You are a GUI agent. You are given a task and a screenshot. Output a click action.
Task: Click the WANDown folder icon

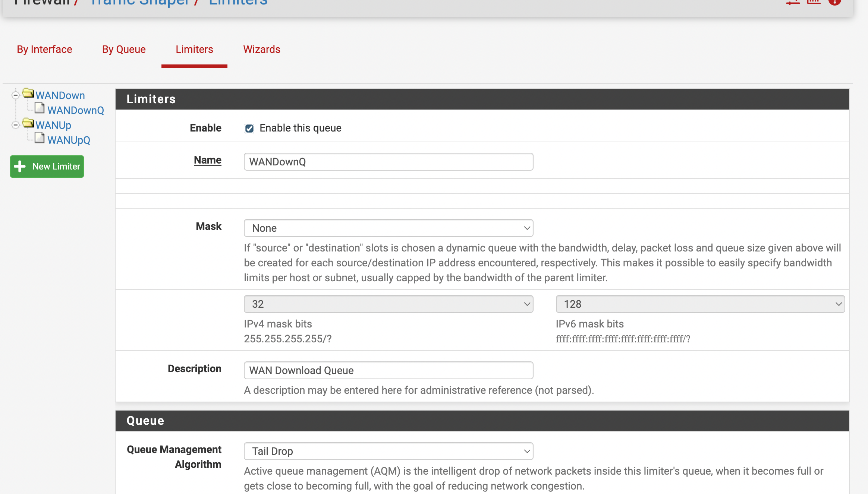pos(28,93)
